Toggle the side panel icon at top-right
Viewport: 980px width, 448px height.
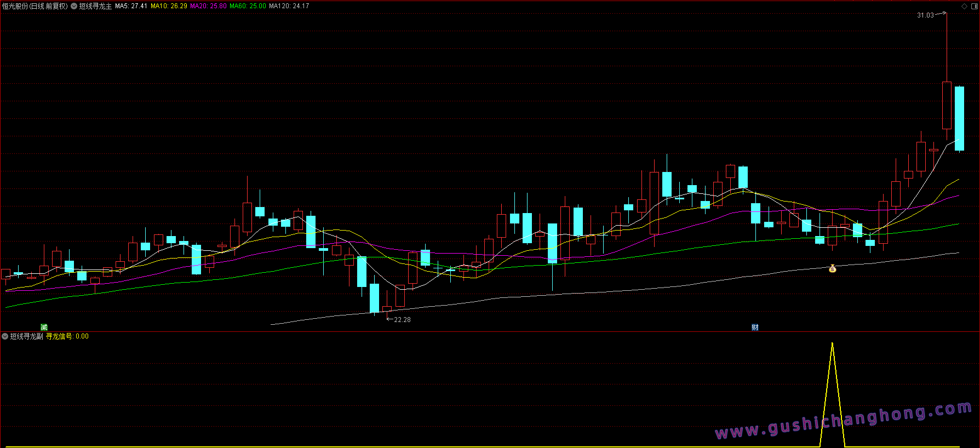[974, 6]
